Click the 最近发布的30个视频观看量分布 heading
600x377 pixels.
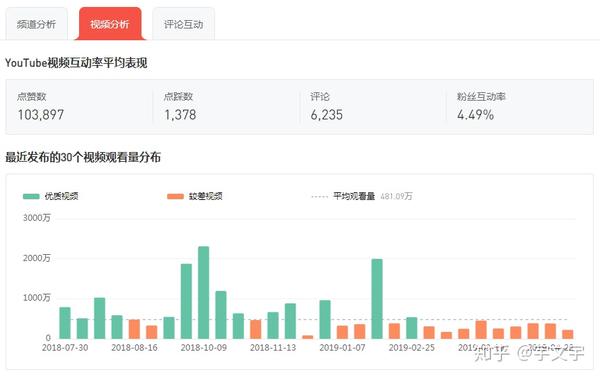[83, 157]
